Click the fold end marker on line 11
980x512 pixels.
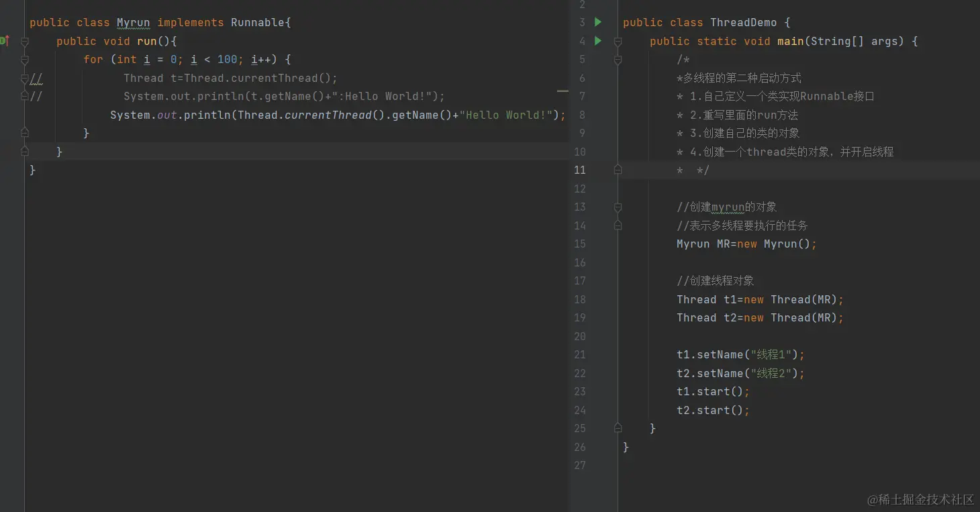tap(618, 170)
